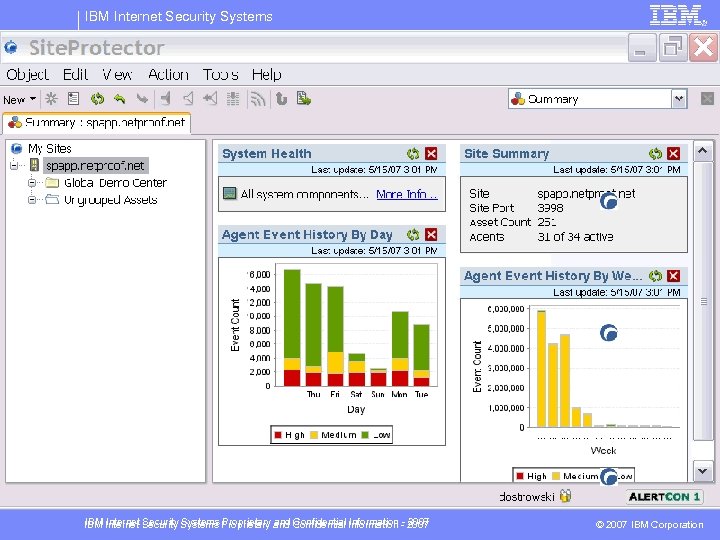720x540 pixels.
Task: Click red High swatch in Week legend
Action: click(x=520, y=476)
